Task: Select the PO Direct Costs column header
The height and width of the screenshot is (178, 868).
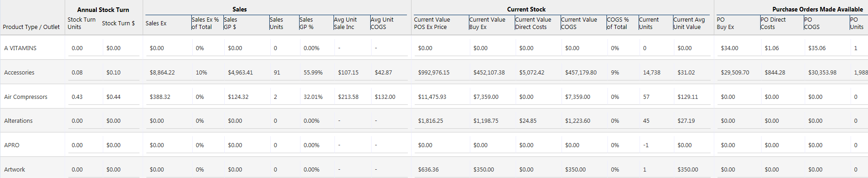Action: 773,23
